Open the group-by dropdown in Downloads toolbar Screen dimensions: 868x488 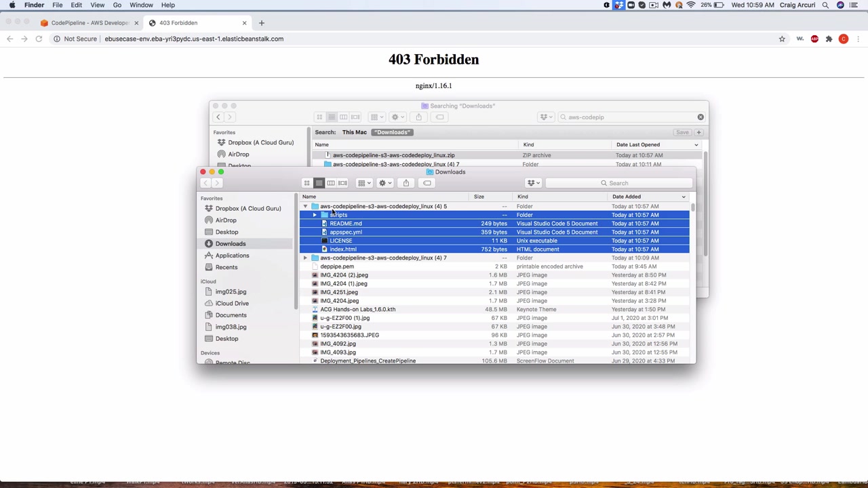click(364, 183)
